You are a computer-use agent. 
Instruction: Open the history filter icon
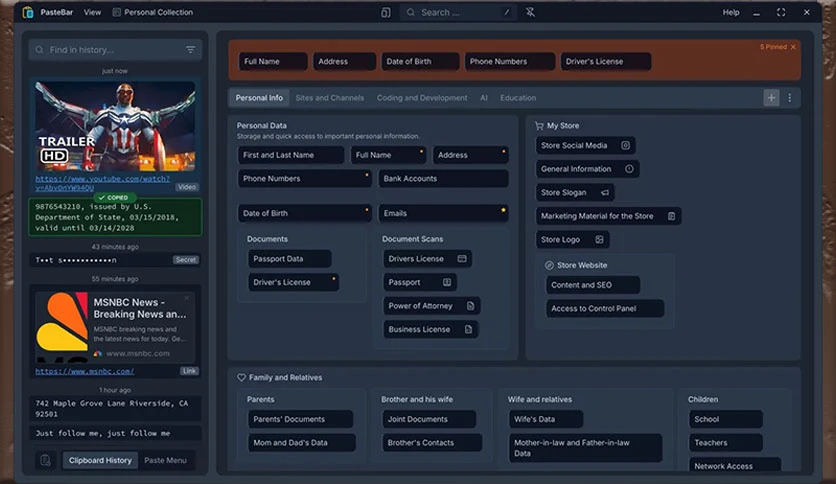coord(190,50)
